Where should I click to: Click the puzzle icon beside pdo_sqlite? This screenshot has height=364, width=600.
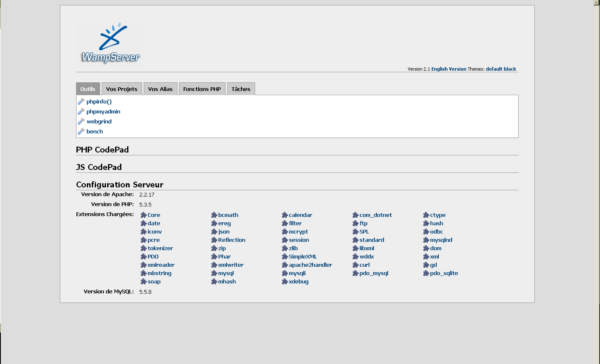tap(426, 273)
